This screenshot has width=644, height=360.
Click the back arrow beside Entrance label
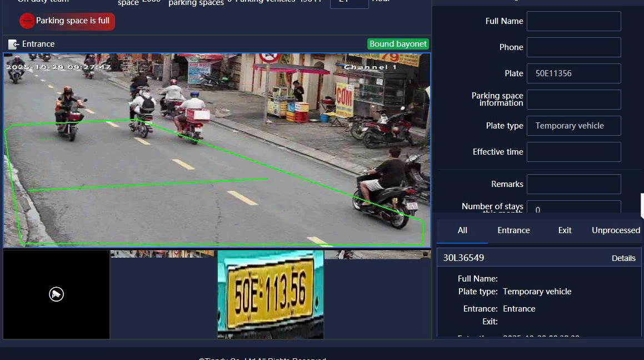coord(13,43)
